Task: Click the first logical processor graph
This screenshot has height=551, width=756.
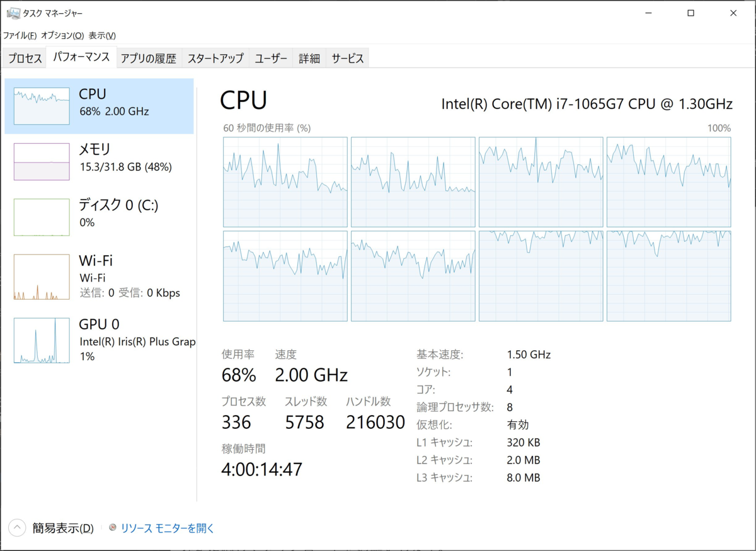Action: (x=285, y=182)
